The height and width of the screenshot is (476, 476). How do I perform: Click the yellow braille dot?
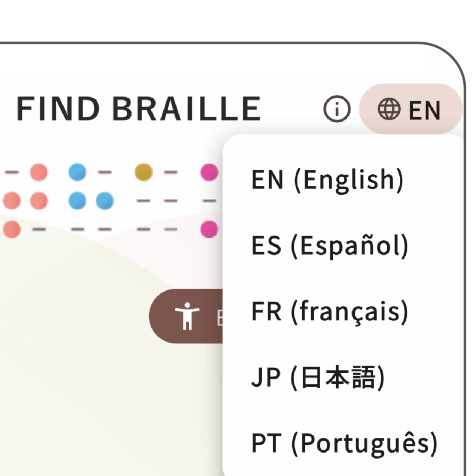[x=144, y=172]
